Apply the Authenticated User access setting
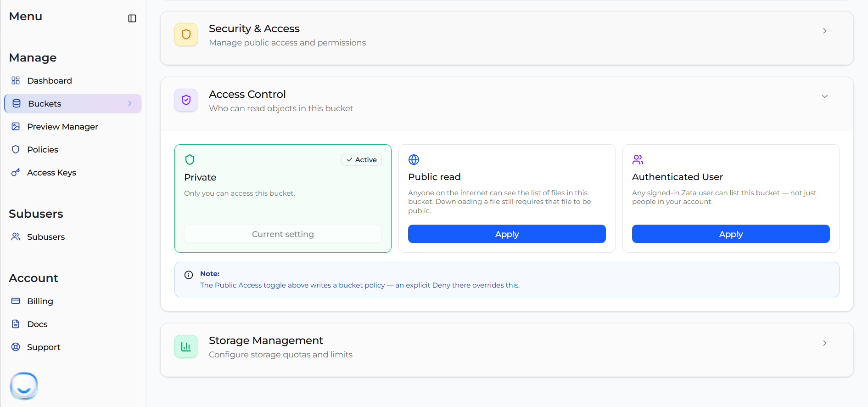Viewport: 868px width, 407px height. (x=731, y=234)
